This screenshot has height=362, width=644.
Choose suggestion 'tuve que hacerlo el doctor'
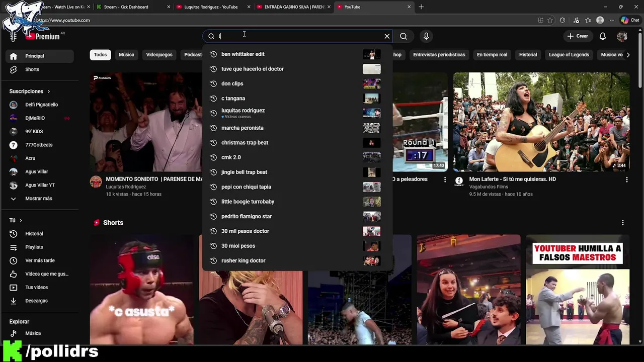pyautogui.click(x=297, y=69)
